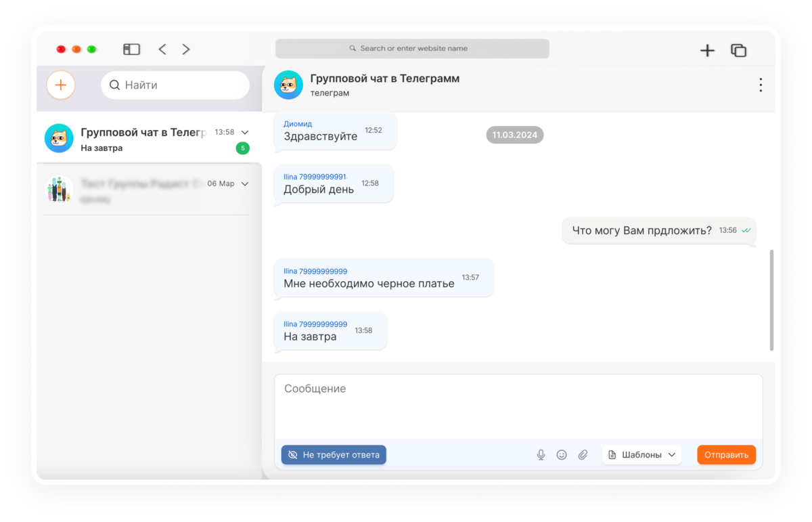Click the На завтра preview in chat list

click(x=101, y=148)
